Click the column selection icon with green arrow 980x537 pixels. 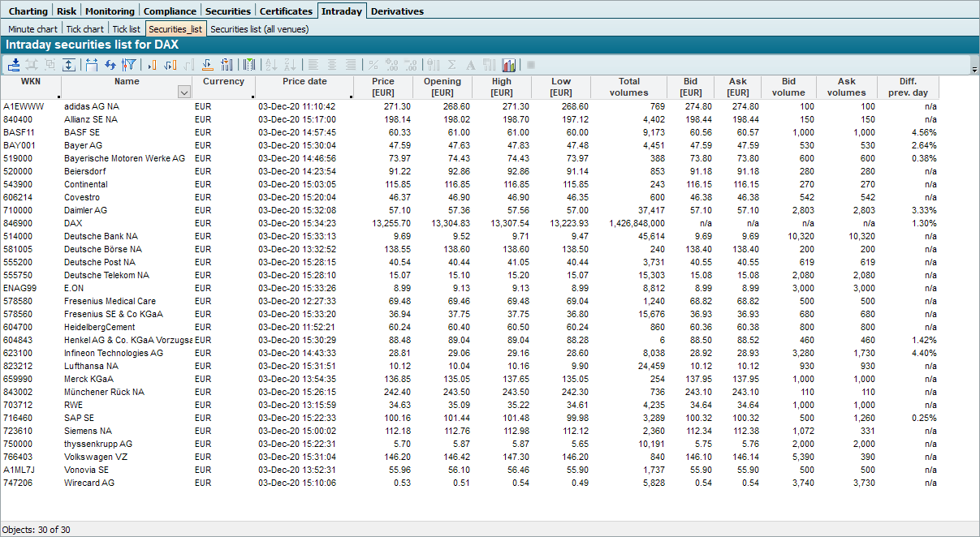(250, 65)
